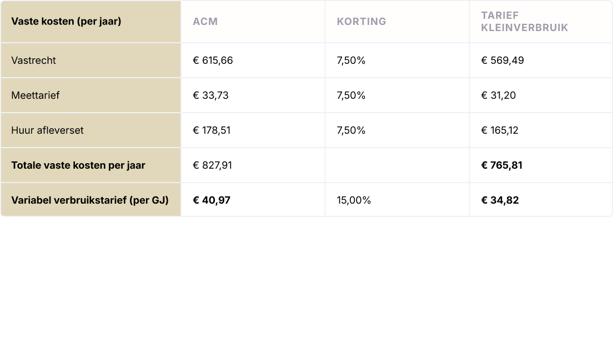This screenshot has height=364, width=613.
Task: Click Totale vaste kosten per jaar label
Action: click(x=78, y=165)
